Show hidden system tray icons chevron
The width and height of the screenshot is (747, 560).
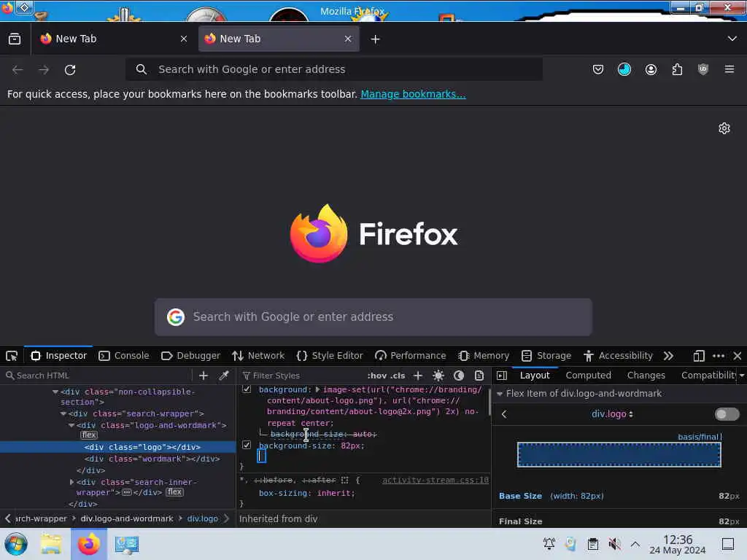tap(635, 544)
